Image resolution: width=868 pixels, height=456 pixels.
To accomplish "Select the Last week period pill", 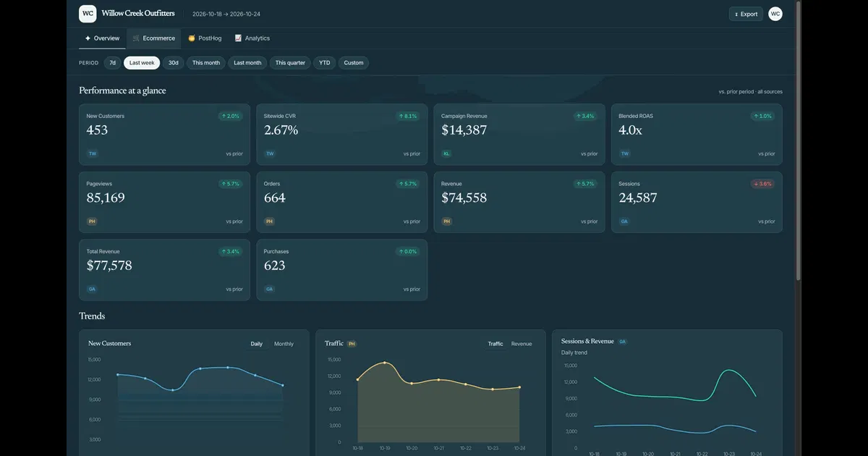I will (x=142, y=63).
